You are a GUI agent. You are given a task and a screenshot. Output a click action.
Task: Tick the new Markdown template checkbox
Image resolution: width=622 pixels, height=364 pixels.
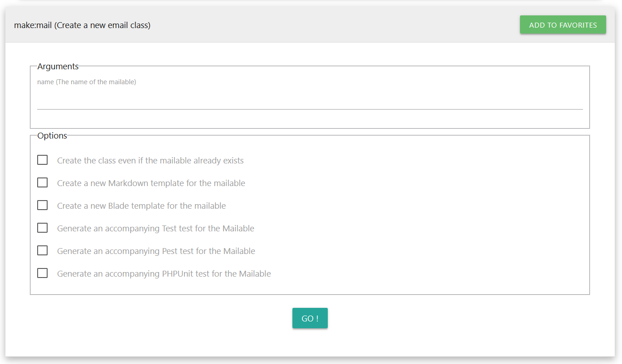(43, 183)
